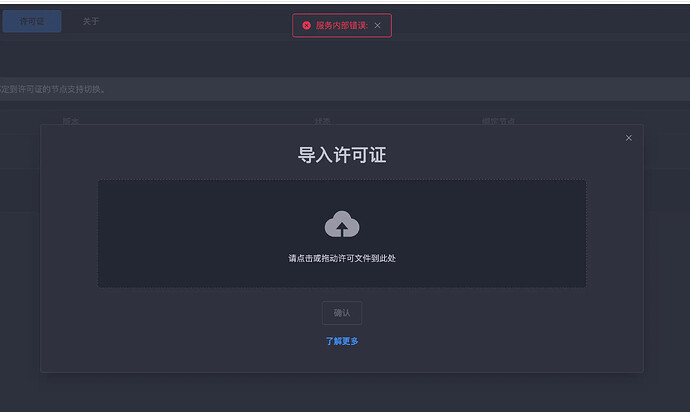The width and height of the screenshot is (690, 412).
Task: Click the dimmed backdrop below the dialog
Action: point(345,393)
